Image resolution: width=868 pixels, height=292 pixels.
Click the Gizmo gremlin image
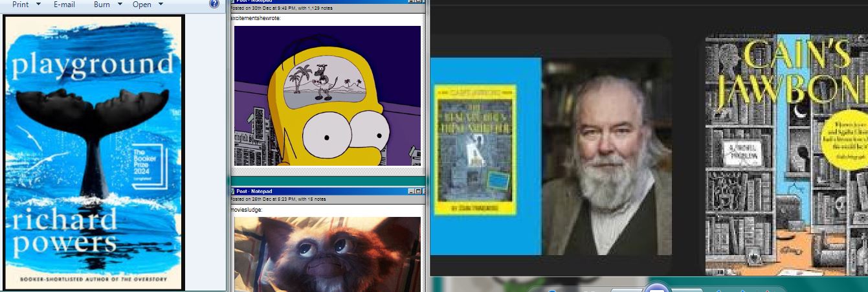point(327,254)
